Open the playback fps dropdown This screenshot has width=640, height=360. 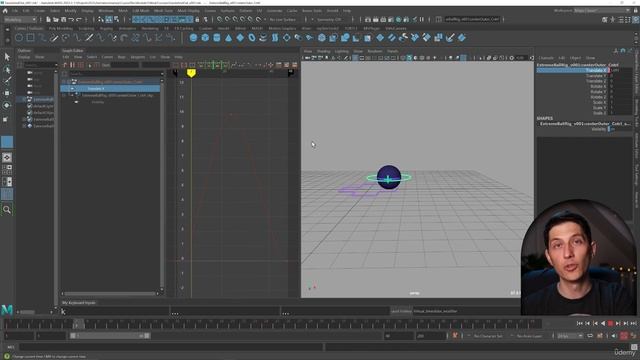pyautogui.click(x=570, y=336)
